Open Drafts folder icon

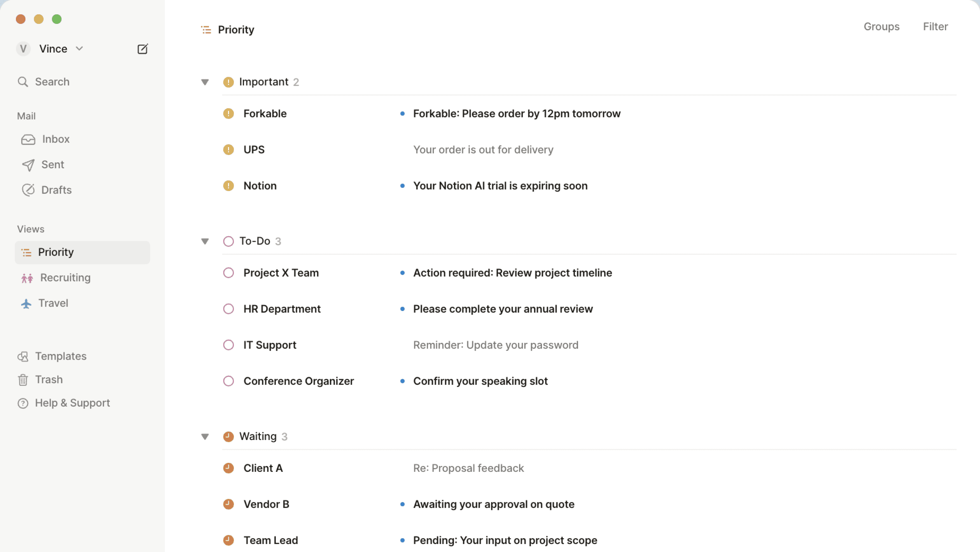[x=28, y=190]
